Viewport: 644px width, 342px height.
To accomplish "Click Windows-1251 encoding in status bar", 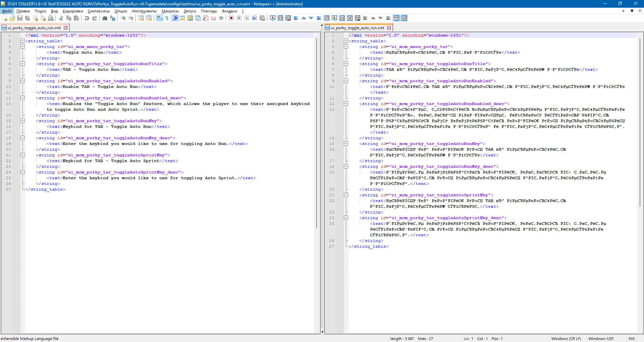I will (601, 339).
